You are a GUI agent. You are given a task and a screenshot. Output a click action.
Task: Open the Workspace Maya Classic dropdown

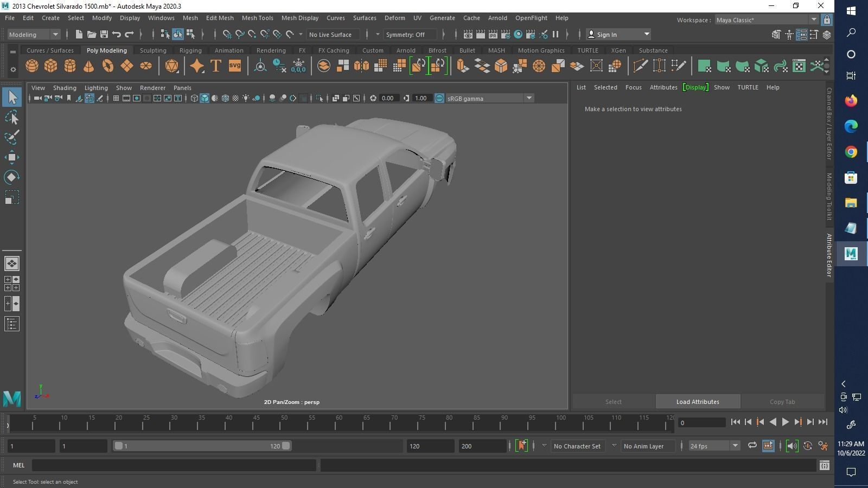click(x=766, y=20)
